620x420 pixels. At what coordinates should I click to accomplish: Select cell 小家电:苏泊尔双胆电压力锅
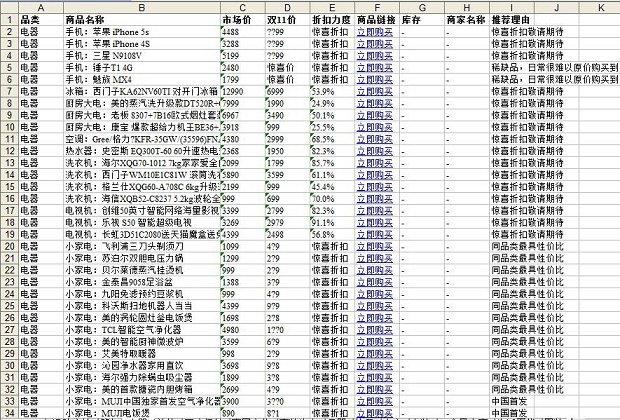(142, 258)
